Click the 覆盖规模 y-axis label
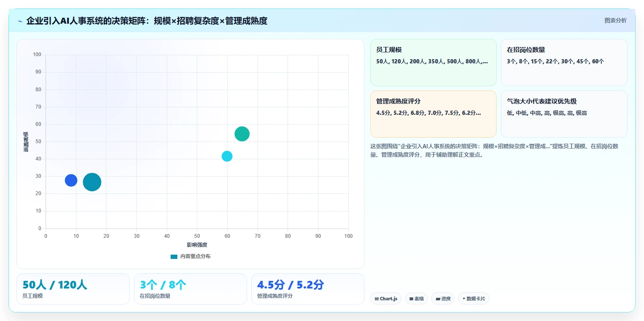Image resolution: width=644 pixels, height=321 pixels. point(26,141)
